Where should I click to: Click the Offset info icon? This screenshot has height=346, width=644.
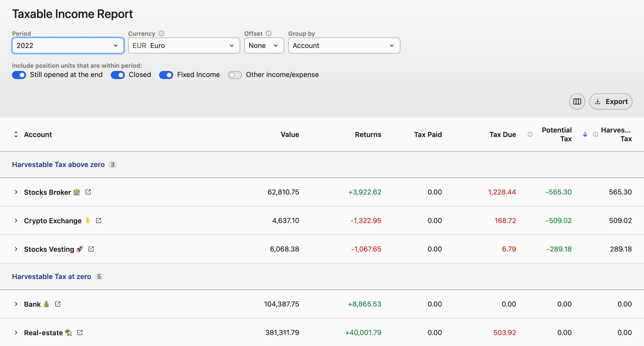coord(269,33)
